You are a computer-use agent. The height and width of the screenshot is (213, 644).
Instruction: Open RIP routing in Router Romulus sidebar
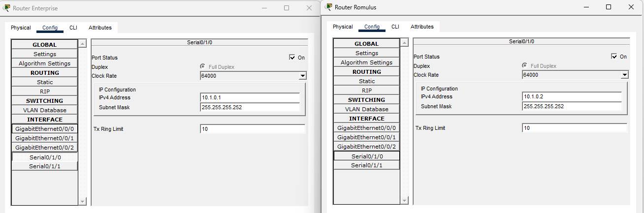(x=367, y=91)
